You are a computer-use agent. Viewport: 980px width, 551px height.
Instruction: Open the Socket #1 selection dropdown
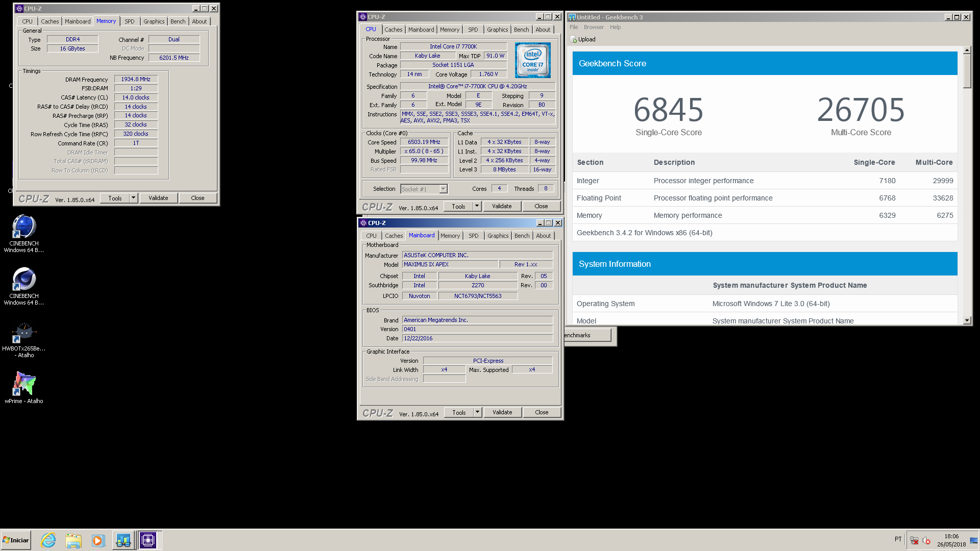coord(443,189)
